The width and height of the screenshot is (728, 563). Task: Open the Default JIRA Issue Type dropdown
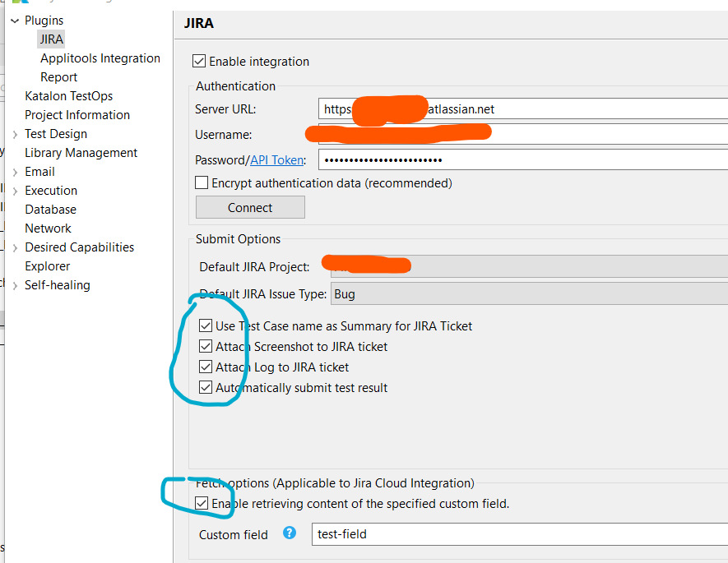tap(510, 293)
